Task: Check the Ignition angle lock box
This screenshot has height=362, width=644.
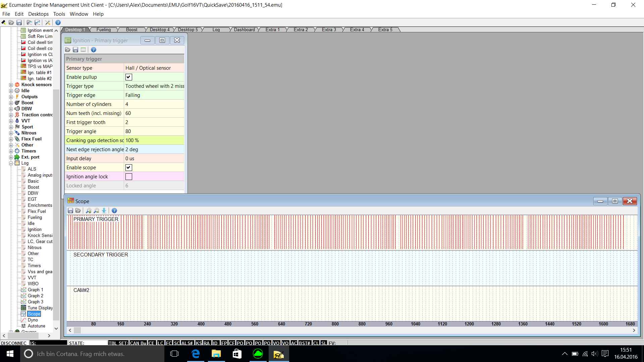Action: click(129, 177)
